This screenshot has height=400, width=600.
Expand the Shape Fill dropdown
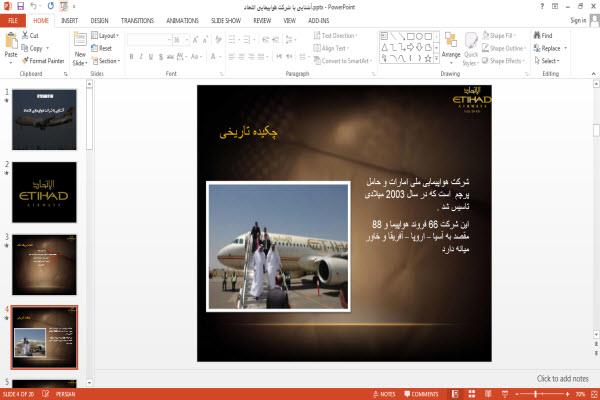click(499, 36)
